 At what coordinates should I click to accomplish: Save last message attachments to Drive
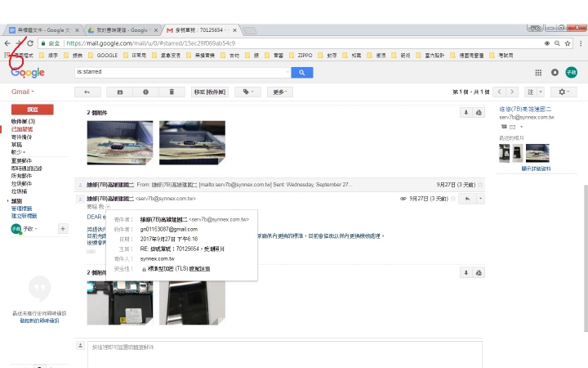pyautogui.click(x=479, y=272)
